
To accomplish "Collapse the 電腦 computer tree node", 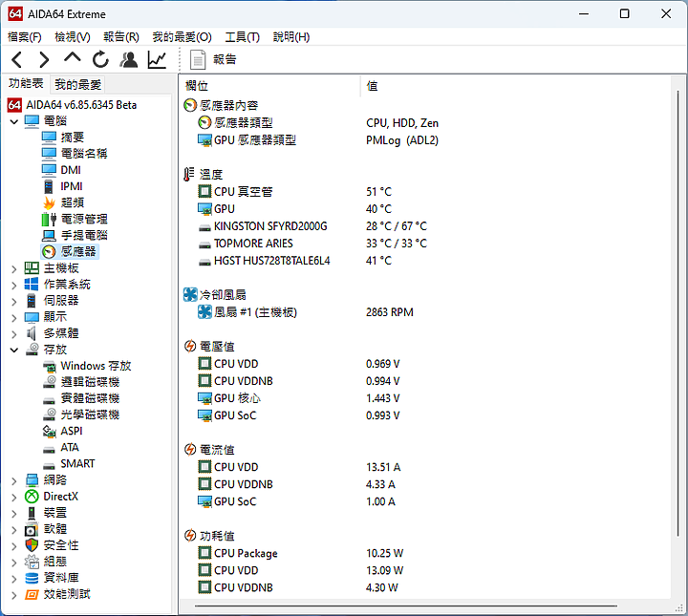I will 14,121.
